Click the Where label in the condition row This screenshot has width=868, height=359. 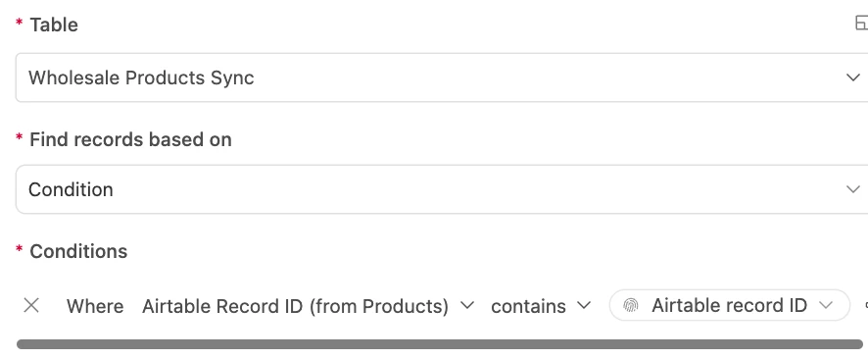click(95, 306)
